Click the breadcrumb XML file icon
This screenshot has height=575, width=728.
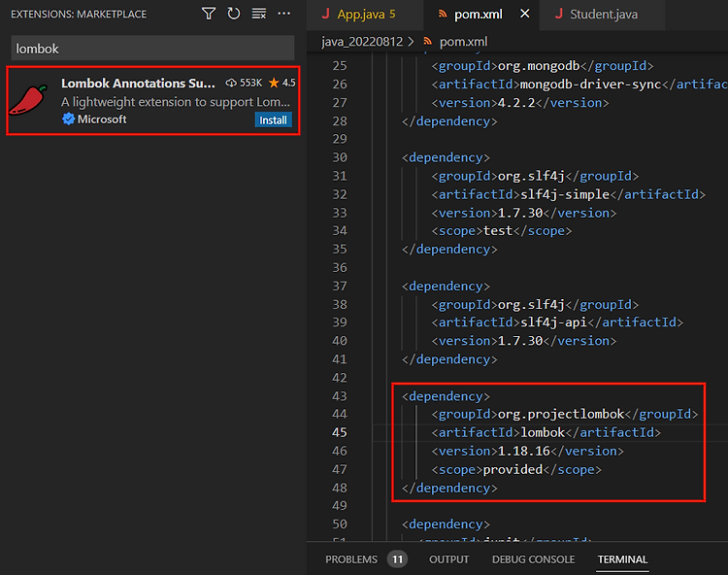[x=428, y=42]
